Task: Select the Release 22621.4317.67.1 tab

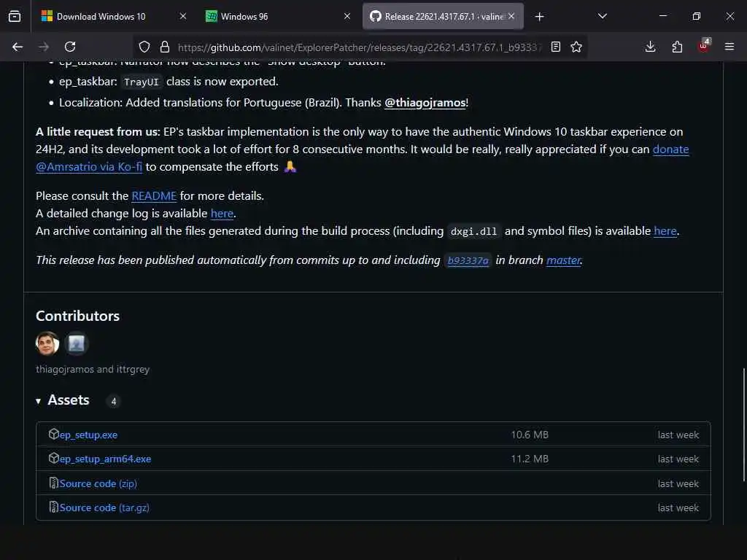Action: pyautogui.click(x=443, y=16)
